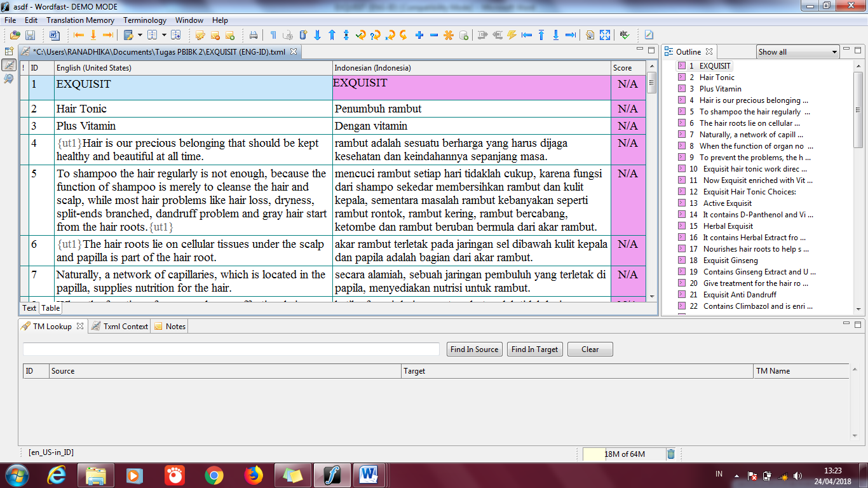Viewport: 868px width, 488px height.
Task: Toggle the pilcrow formatting marks icon
Action: coord(273,36)
